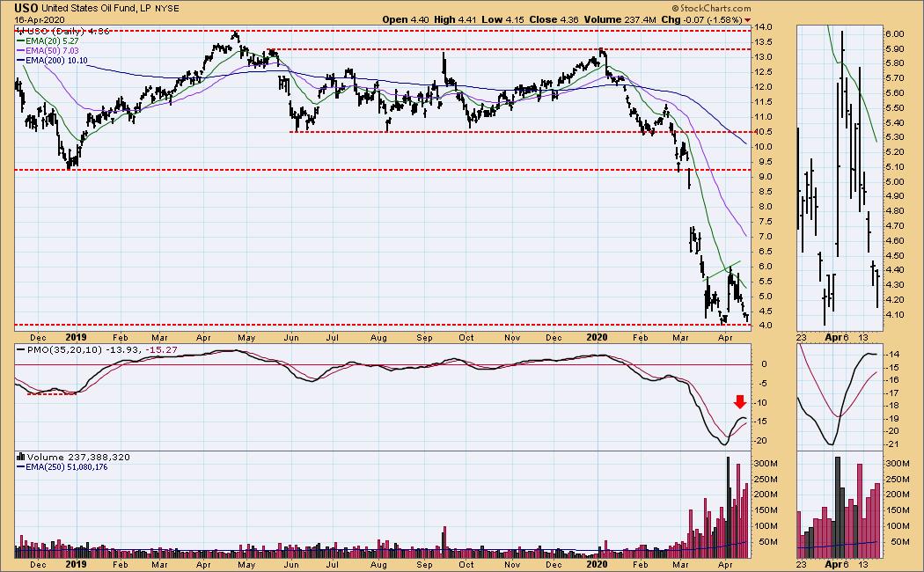This screenshot has width=924, height=572.
Task: Click the -5 label on the main PMO axis
Action: [764, 384]
